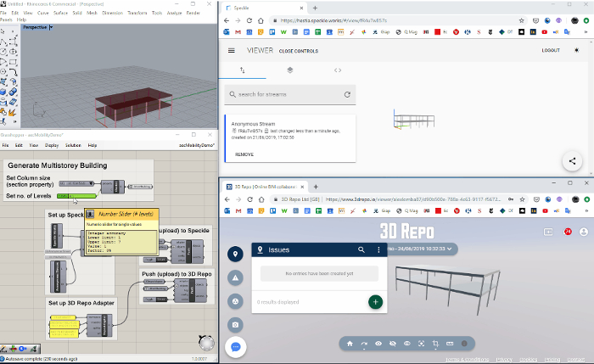Click the green add issue button
The width and height of the screenshot is (594, 364).
coord(376,301)
